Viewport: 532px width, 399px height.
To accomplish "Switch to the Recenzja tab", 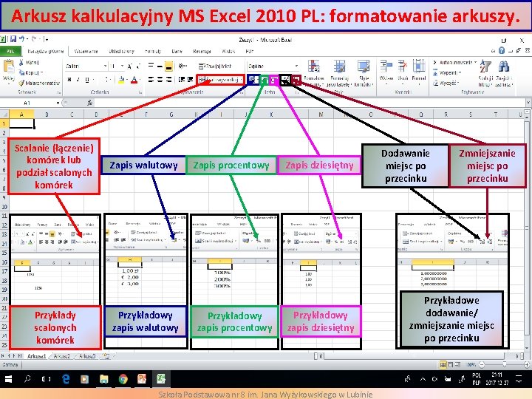I will pyautogui.click(x=202, y=51).
